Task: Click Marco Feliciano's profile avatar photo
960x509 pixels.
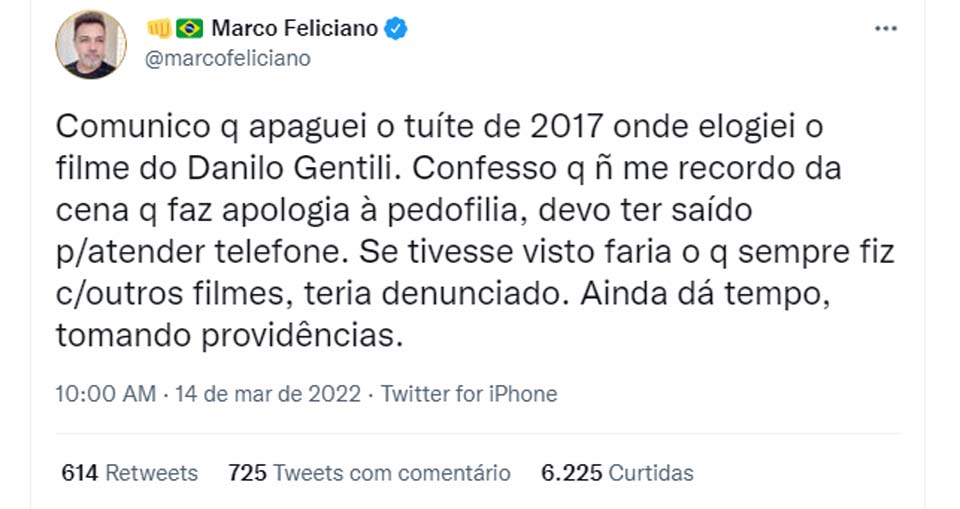Action: pyautogui.click(x=92, y=44)
